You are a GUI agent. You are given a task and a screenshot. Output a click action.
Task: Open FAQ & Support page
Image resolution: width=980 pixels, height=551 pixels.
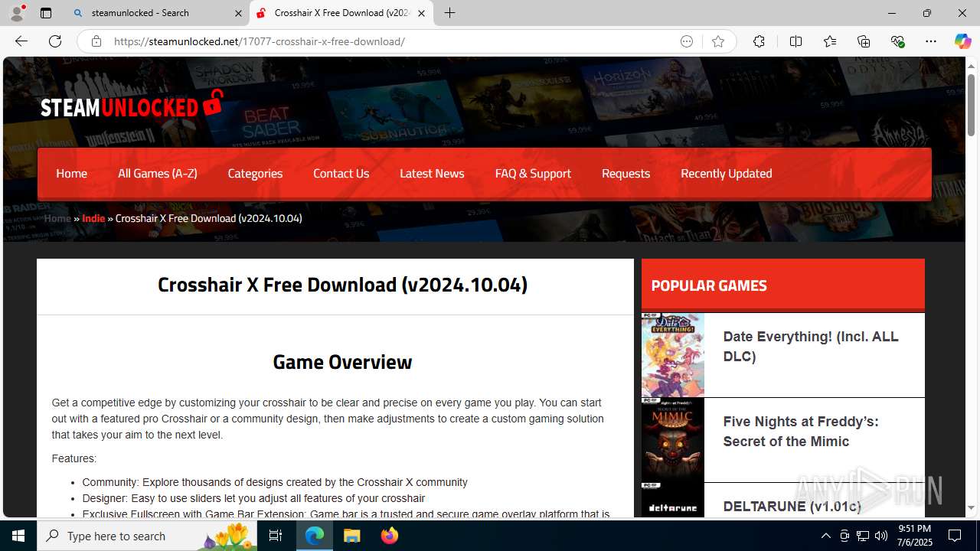coord(533,174)
